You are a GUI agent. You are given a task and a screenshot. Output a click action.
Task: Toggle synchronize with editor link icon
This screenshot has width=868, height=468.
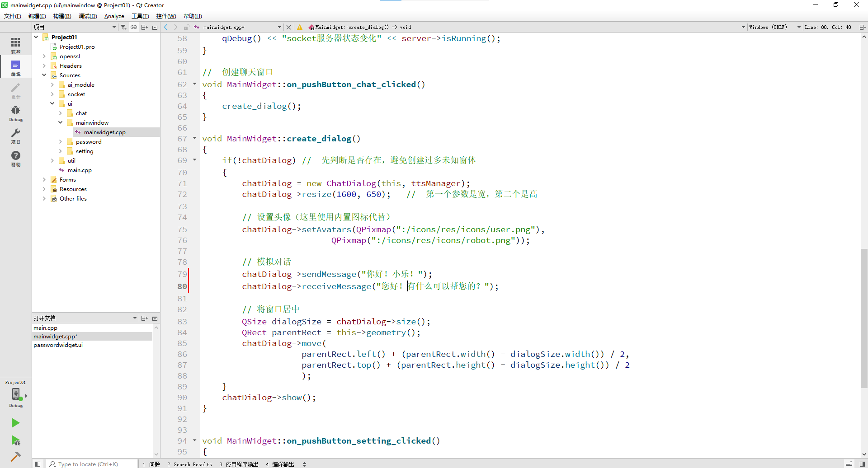point(134,27)
